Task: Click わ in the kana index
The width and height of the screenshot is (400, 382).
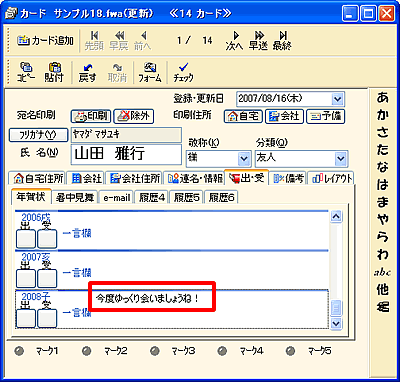Action: tap(382, 255)
